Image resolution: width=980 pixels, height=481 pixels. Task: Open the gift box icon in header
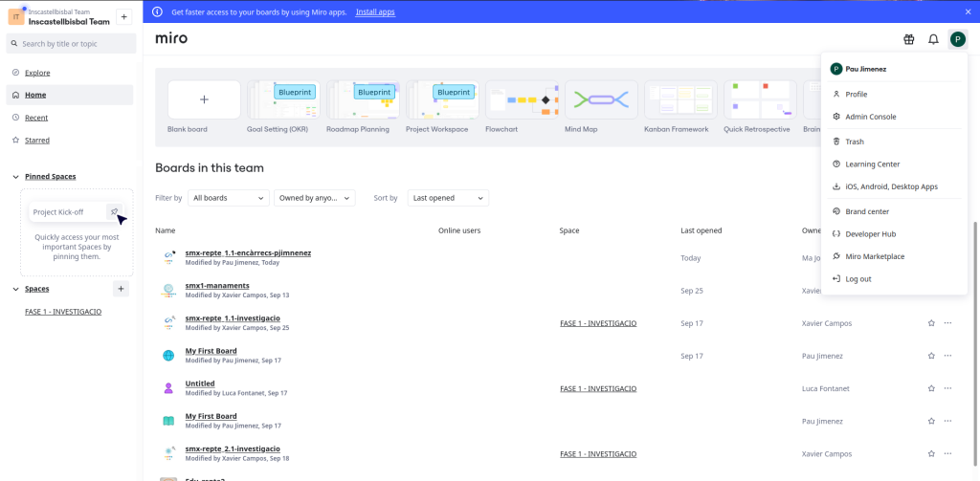[x=909, y=39]
